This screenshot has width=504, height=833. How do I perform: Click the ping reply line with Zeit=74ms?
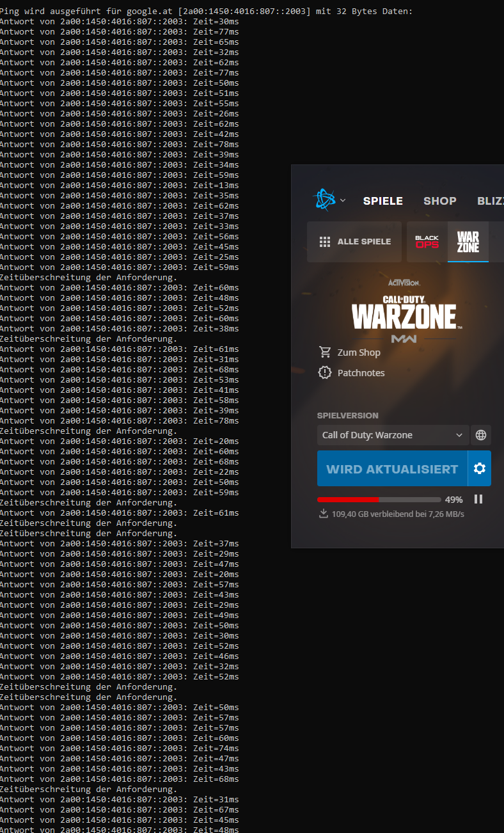point(120,748)
